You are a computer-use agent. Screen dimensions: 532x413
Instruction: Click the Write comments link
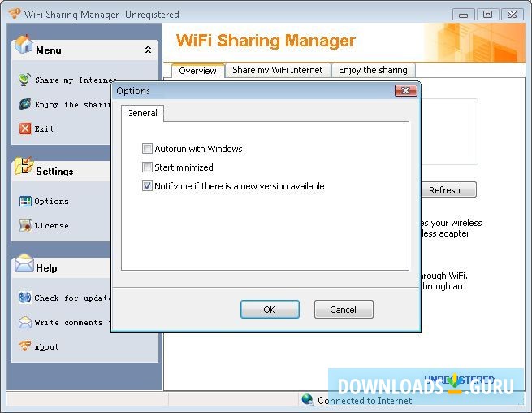[x=72, y=322]
